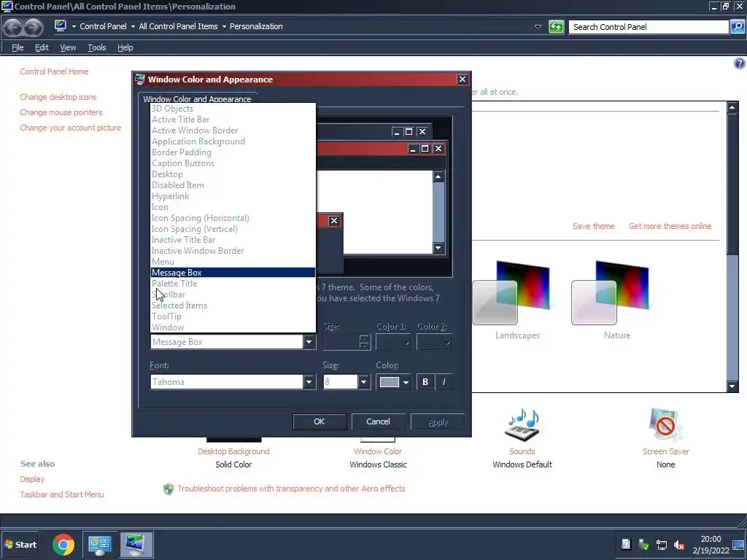The width and height of the screenshot is (747, 560).
Task: Click the green refresh icon in address bar
Action: (556, 27)
